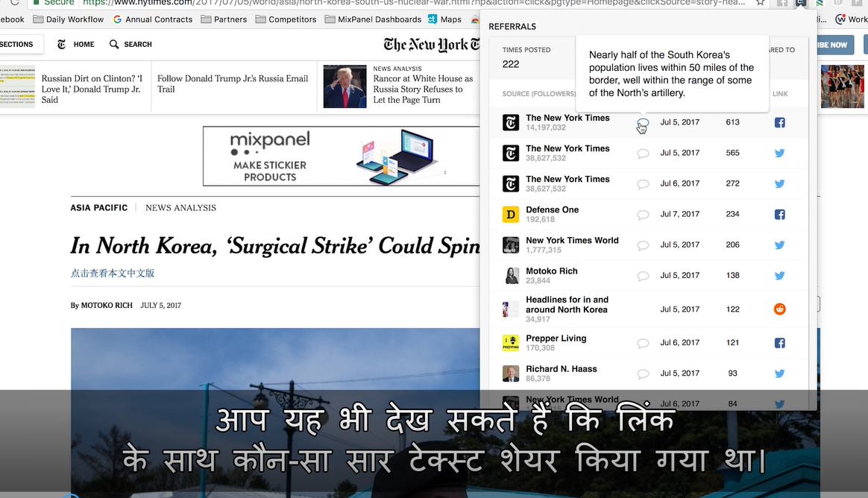Click the Asia Pacific section link

click(x=99, y=208)
